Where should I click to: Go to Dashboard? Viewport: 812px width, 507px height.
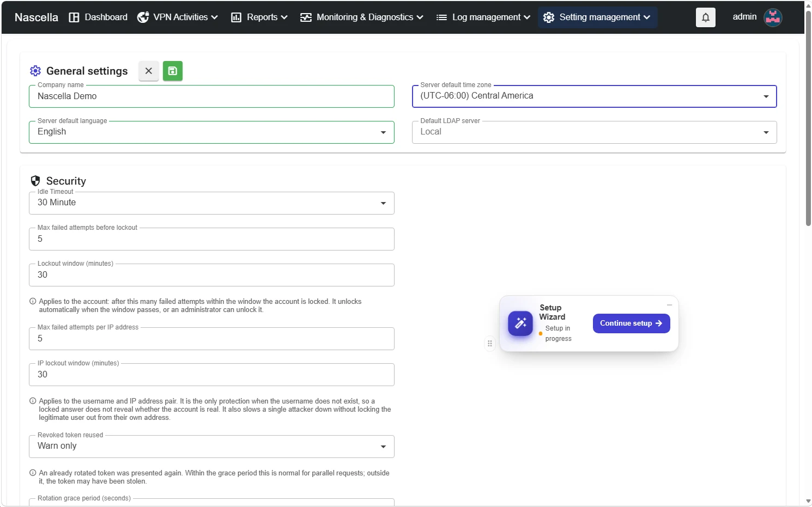coord(99,17)
